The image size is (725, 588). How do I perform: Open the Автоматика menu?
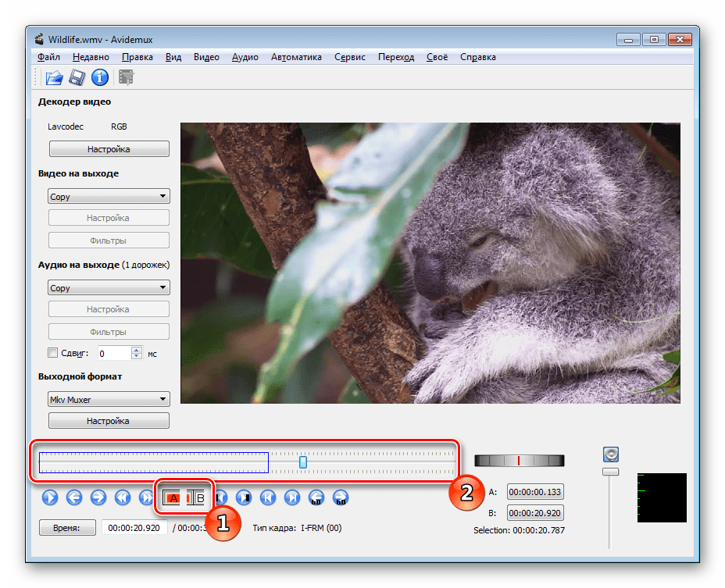296,57
